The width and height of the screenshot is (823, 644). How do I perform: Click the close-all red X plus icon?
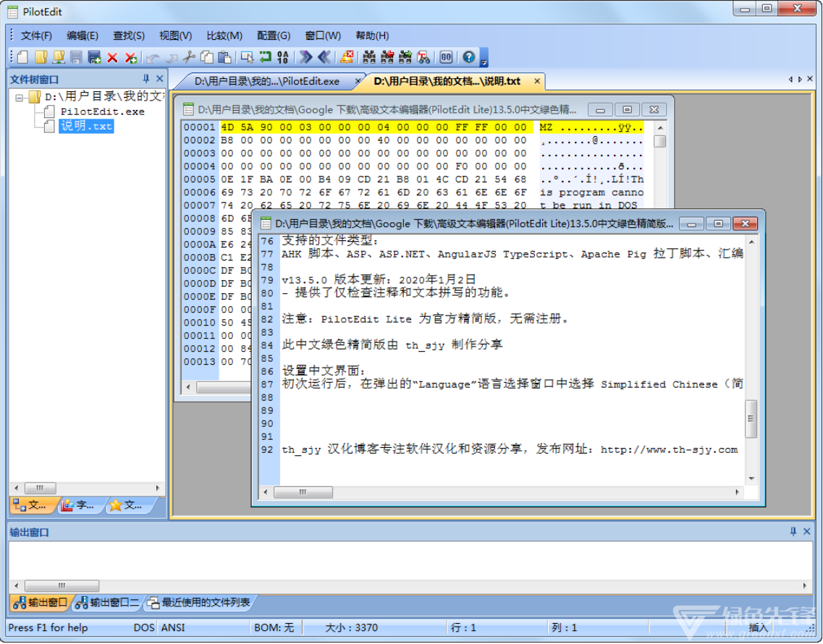pyautogui.click(x=131, y=57)
